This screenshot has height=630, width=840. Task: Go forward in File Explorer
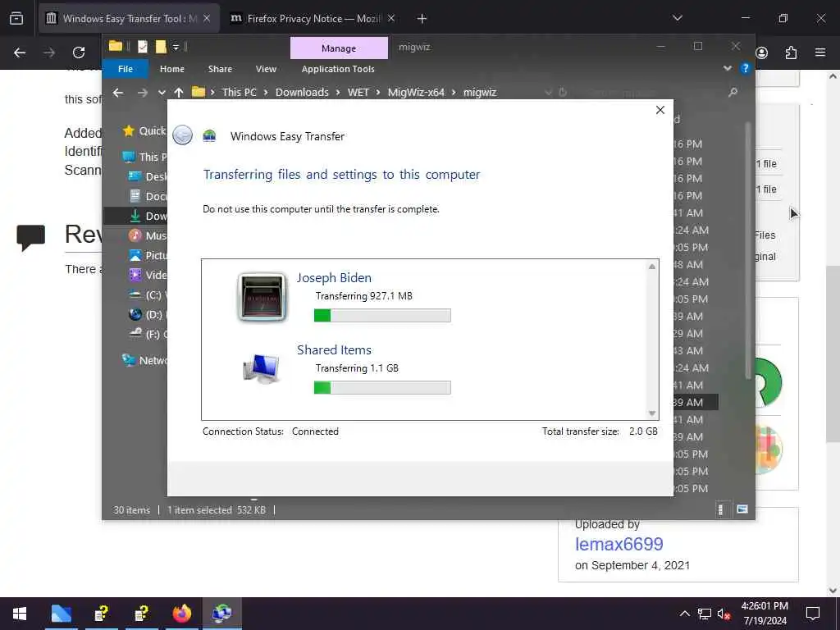(142, 93)
